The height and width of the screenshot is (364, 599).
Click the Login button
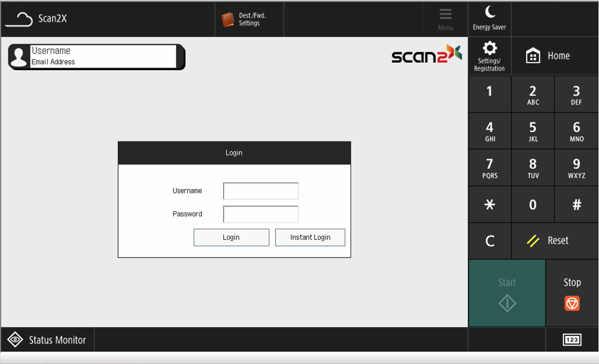231,237
